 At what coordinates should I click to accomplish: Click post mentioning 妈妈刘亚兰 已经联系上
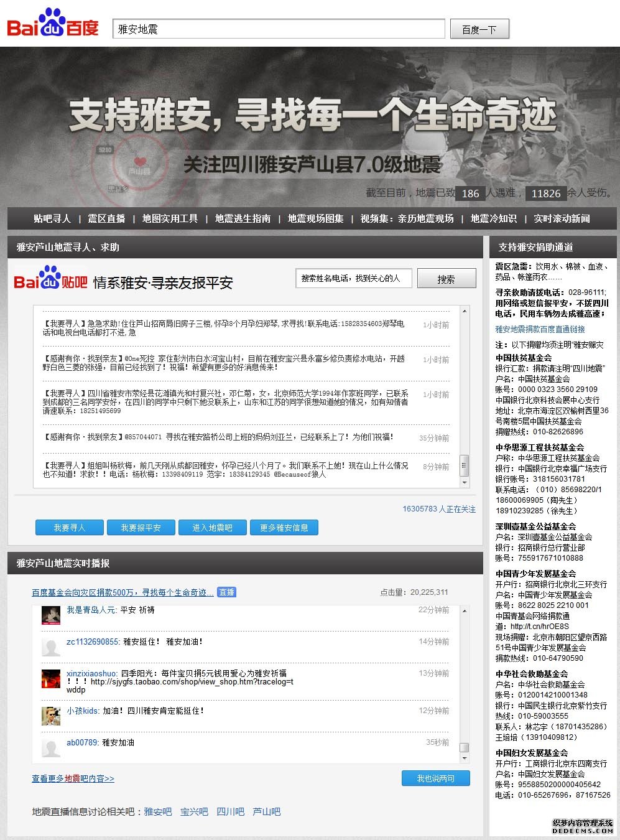218,437
